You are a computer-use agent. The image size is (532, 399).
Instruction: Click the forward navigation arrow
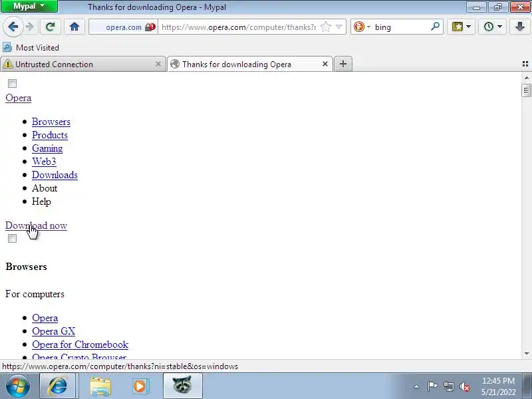pyautogui.click(x=30, y=27)
